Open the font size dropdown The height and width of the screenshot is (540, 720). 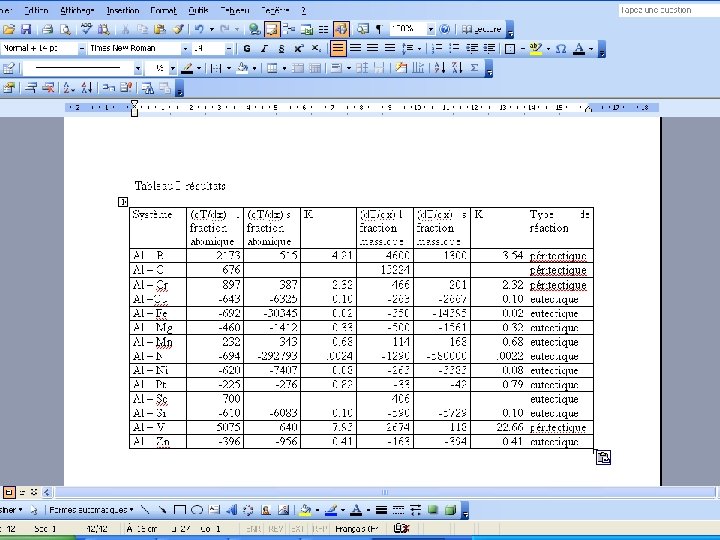point(229,48)
